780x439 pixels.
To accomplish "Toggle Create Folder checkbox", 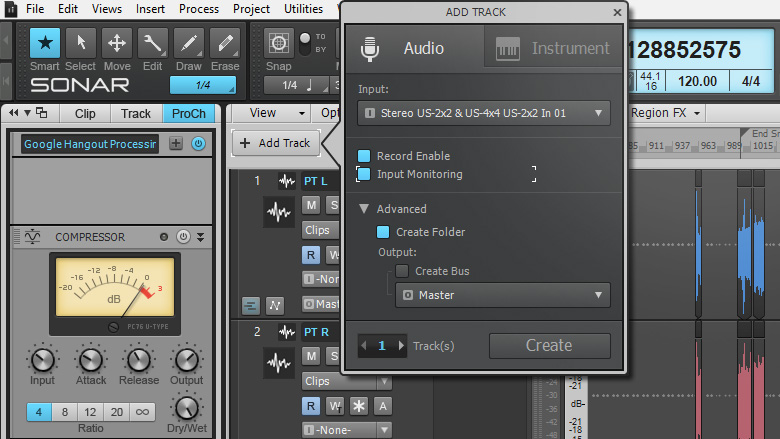I will coord(383,232).
